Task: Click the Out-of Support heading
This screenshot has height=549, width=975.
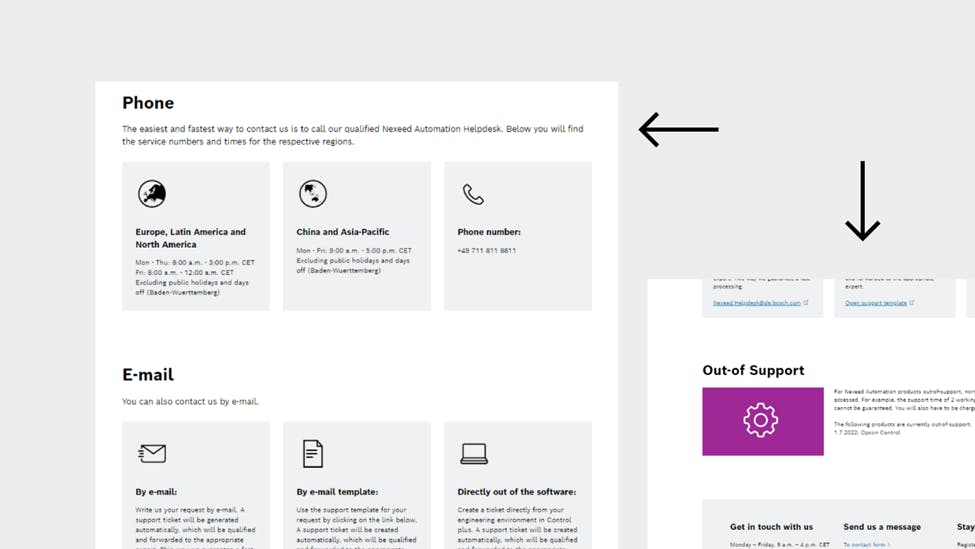Action: 753,370
